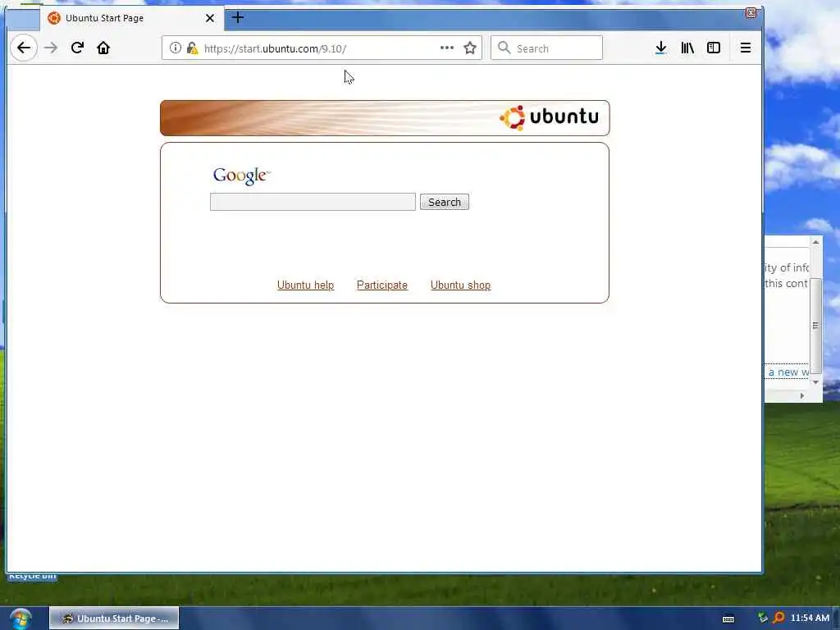Open the Library bookmarks and history
Image resolution: width=840 pixels, height=630 pixels.
pyautogui.click(x=687, y=48)
